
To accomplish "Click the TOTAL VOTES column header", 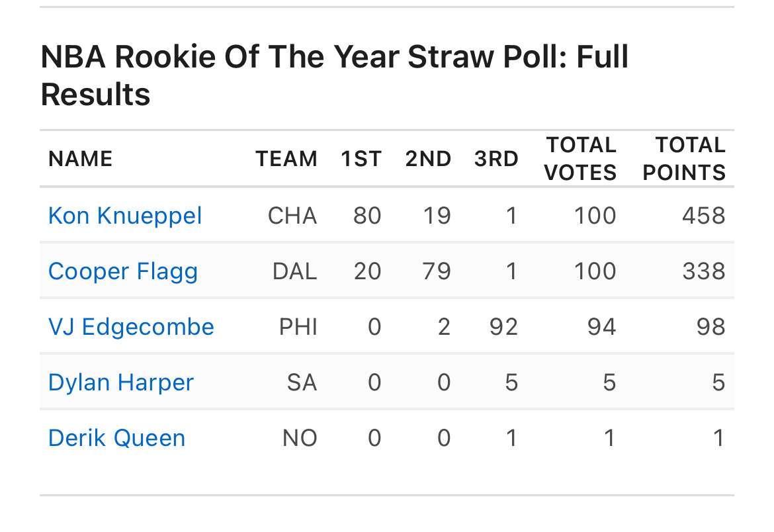I will click(580, 159).
